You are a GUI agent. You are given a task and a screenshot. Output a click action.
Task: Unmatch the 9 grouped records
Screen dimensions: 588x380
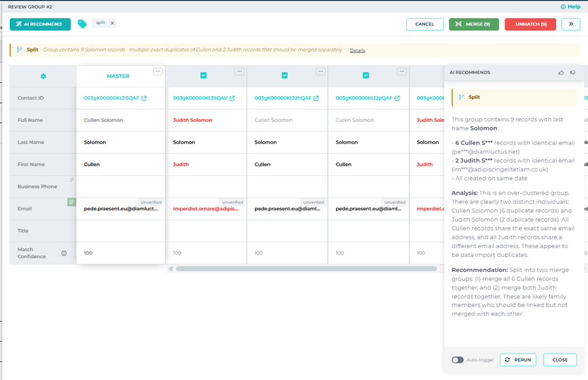pos(530,24)
